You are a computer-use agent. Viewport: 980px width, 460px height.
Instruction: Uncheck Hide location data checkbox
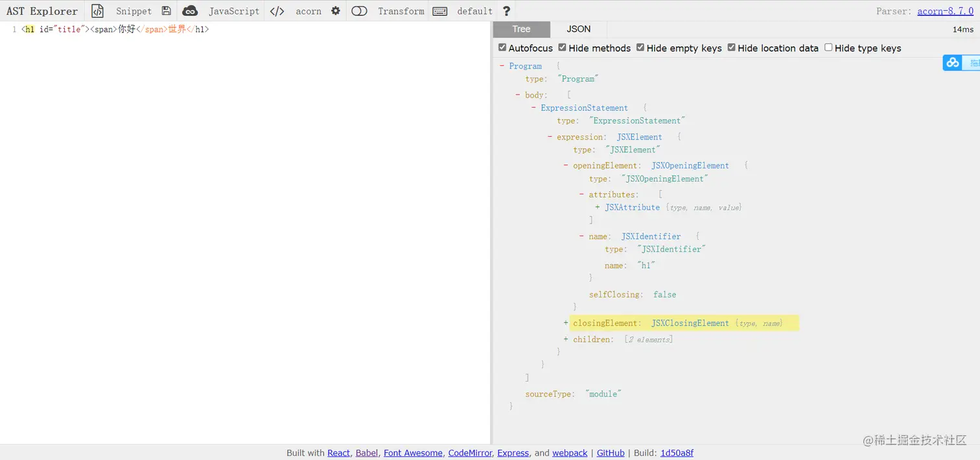[732, 47]
